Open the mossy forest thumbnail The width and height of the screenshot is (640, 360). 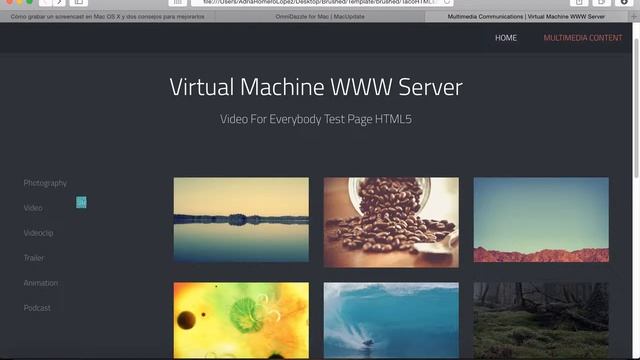[541, 320]
